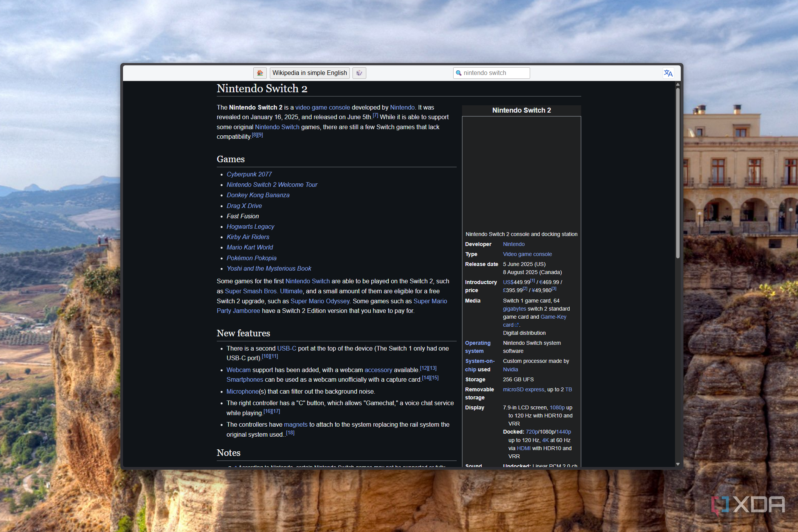Open Super Smash Bros. Ultimate link
The height and width of the screenshot is (532, 798).
(x=264, y=291)
